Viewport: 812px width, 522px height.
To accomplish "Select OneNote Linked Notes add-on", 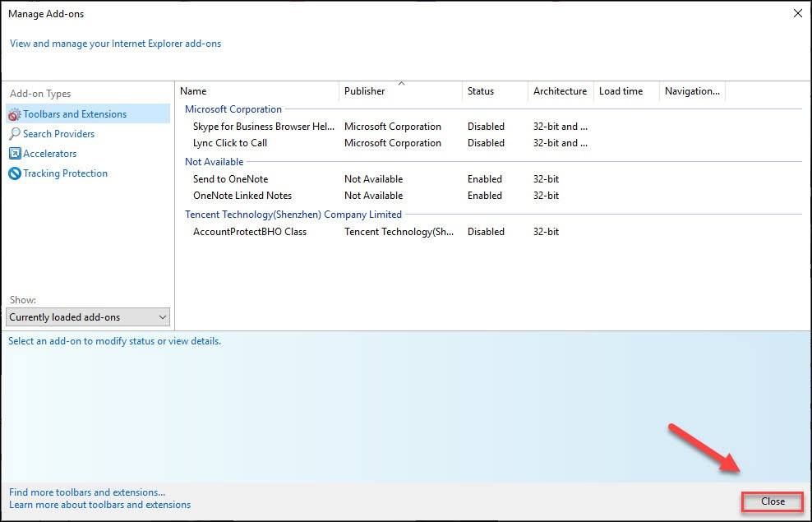I will (x=242, y=196).
